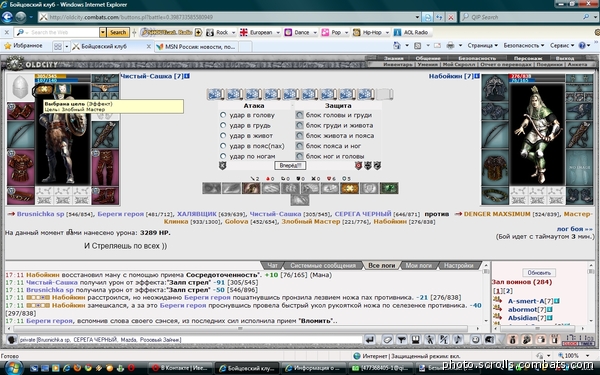Open 'Настройки' chat tab

click(458, 266)
